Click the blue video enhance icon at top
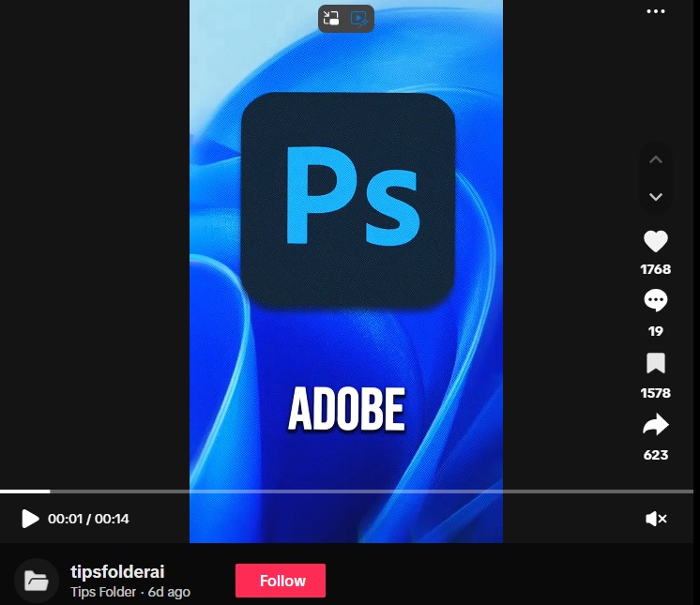The width and height of the screenshot is (700, 605). point(359,18)
